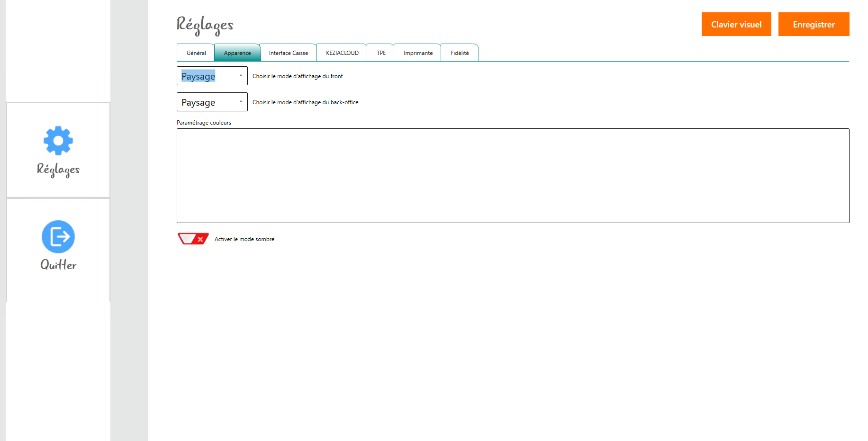Open the Imprimante settings tab
868x441 pixels.
pos(418,53)
